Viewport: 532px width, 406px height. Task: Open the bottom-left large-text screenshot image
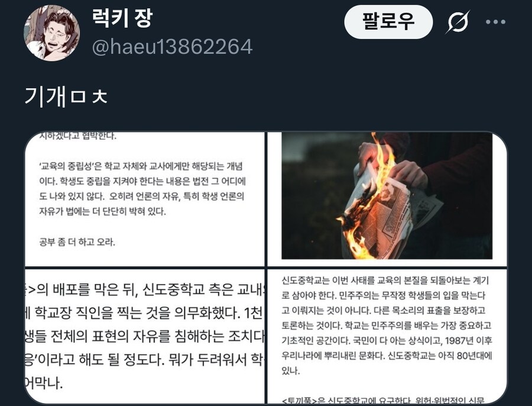[x=145, y=336]
